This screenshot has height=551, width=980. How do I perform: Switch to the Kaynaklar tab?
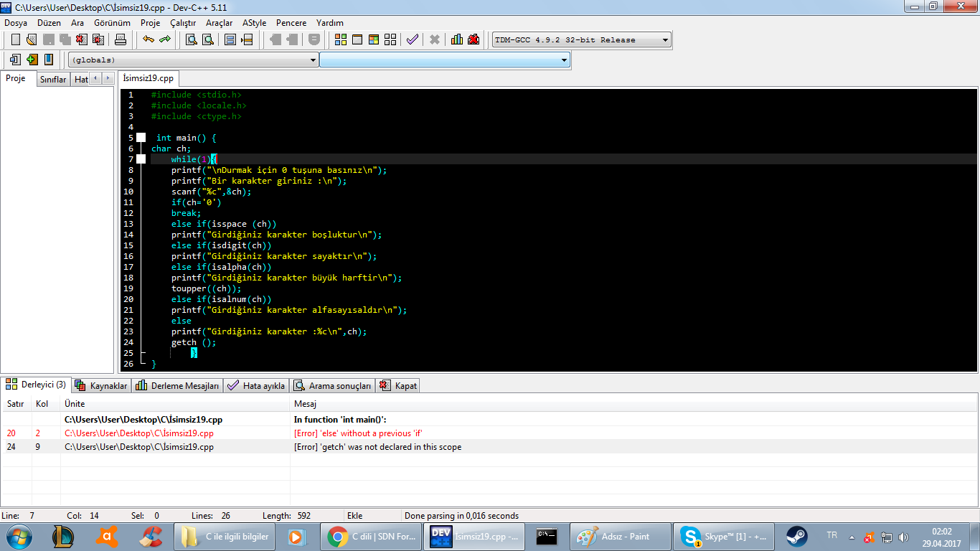pos(101,385)
